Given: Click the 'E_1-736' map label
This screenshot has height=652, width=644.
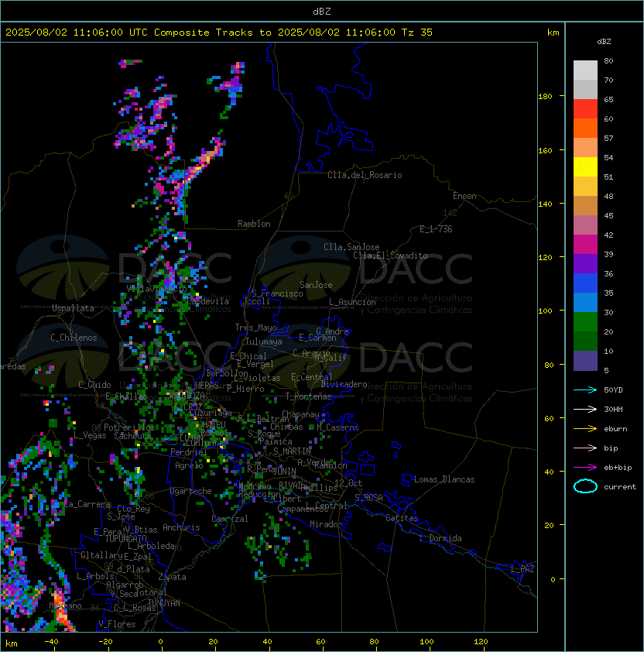Looking at the screenshot, I should coord(436,229).
